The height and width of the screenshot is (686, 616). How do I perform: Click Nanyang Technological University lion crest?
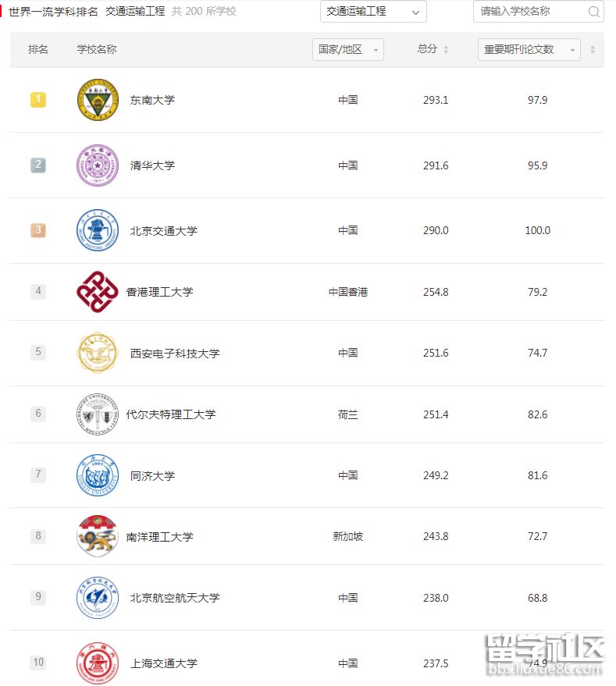[x=97, y=536]
